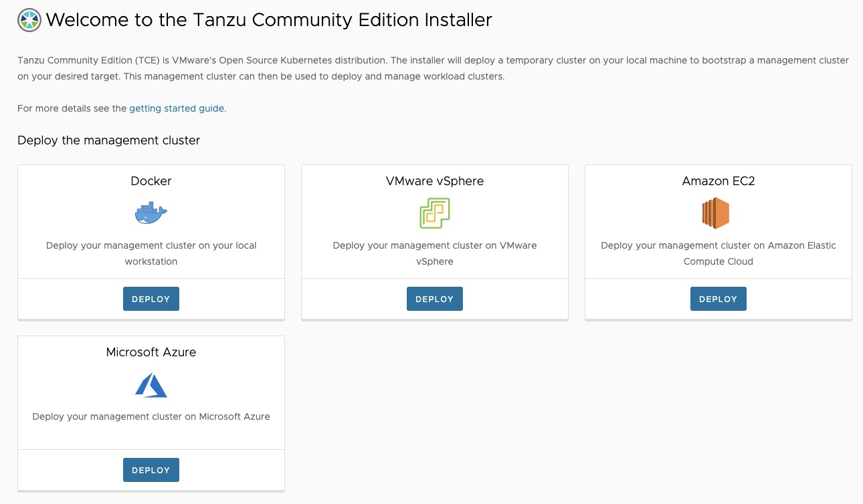Screen dimensions: 863x504
Task: Open the getting started guide link
Action: 176,108
